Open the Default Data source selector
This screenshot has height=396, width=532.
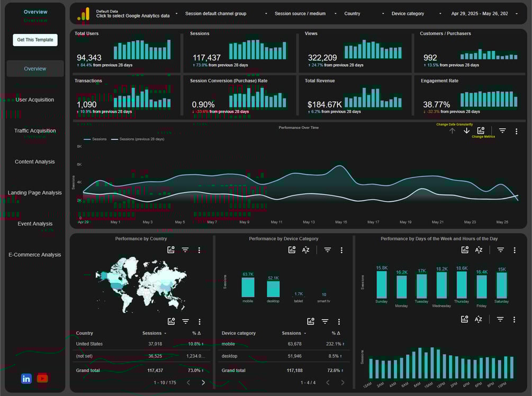point(137,14)
